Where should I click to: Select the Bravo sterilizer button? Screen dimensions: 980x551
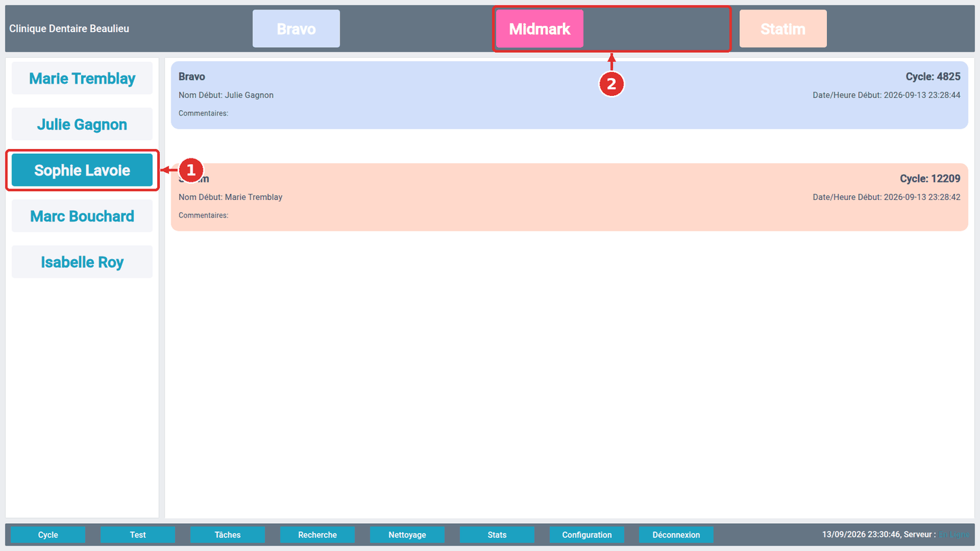coord(296,29)
